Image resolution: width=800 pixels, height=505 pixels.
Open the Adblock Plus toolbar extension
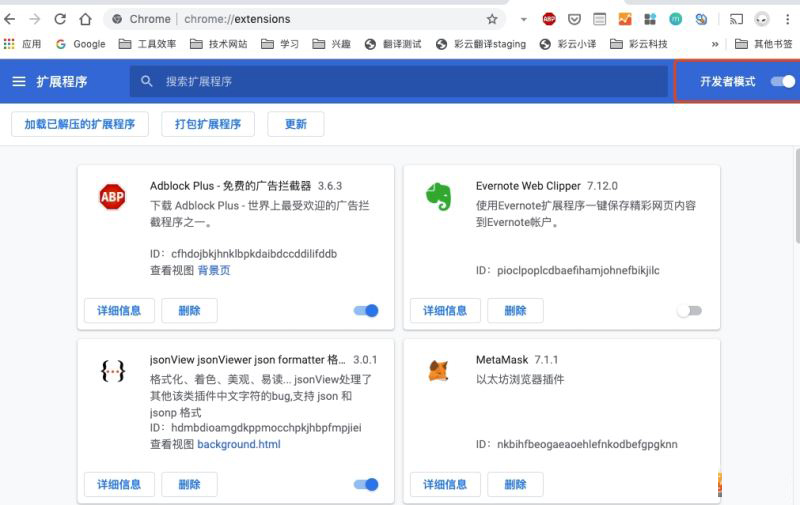549,19
